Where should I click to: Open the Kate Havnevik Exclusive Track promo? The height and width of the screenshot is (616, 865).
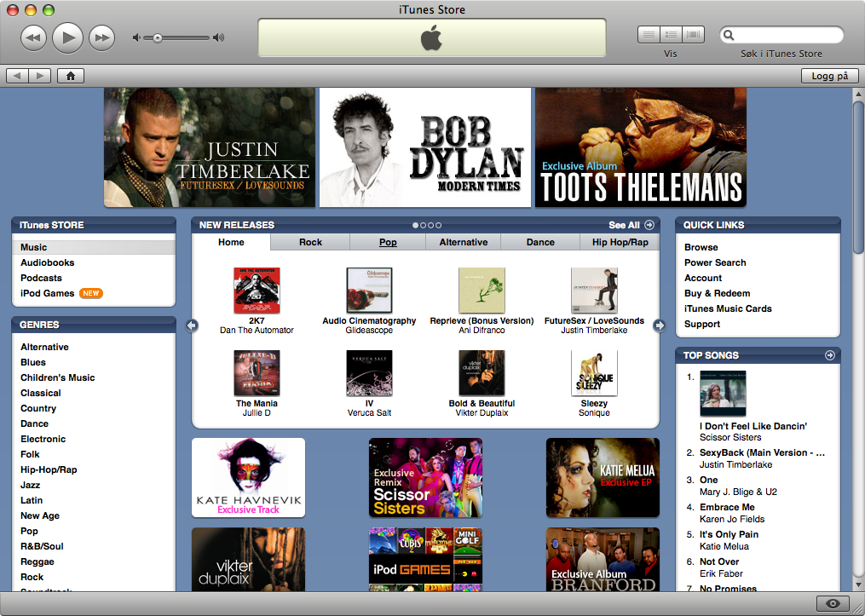point(248,478)
